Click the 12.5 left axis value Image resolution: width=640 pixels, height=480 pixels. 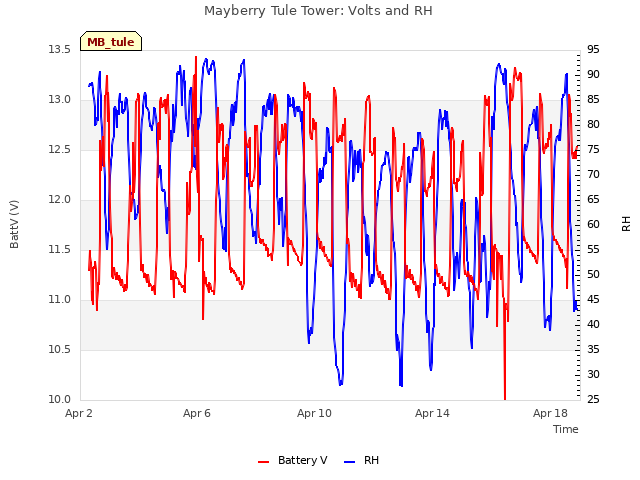60,149
